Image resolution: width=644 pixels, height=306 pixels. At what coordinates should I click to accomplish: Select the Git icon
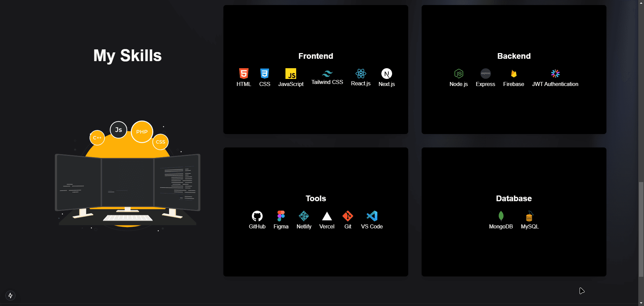pyautogui.click(x=347, y=216)
